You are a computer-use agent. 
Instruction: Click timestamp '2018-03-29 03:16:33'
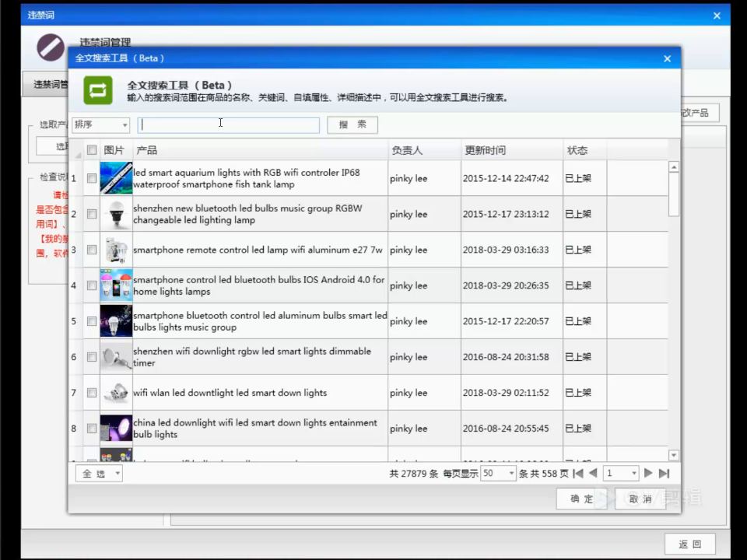pos(506,250)
